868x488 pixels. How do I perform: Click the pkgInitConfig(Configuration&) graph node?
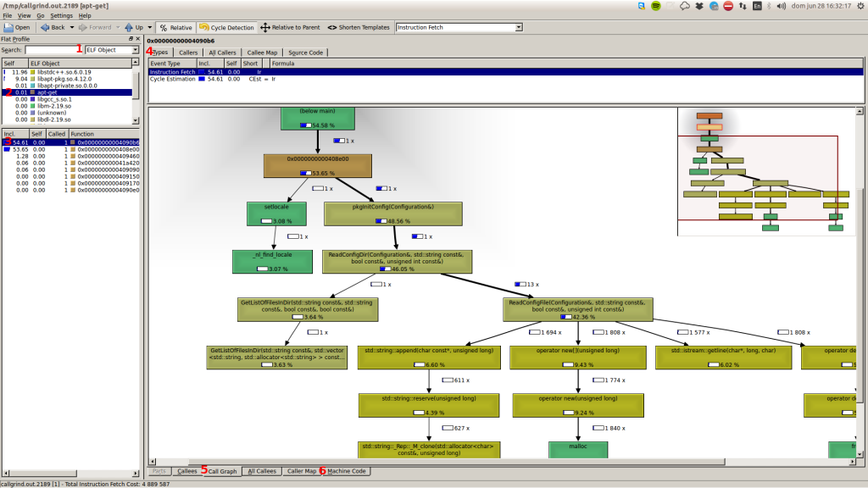[x=393, y=213]
